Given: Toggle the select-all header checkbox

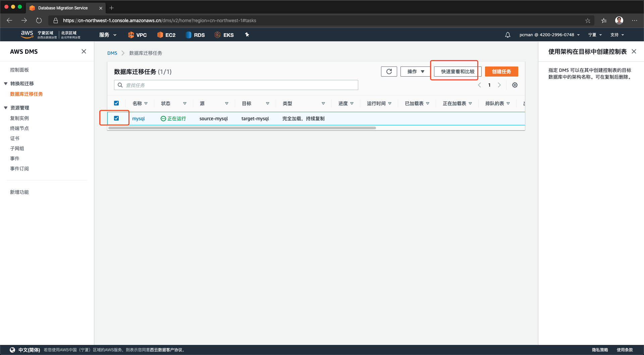Looking at the screenshot, I should pyautogui.click(x=116, y=103).
